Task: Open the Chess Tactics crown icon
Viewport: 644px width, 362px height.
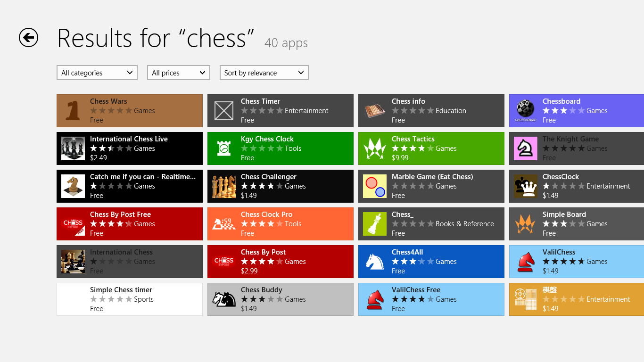Action: [x=375, y=148]
